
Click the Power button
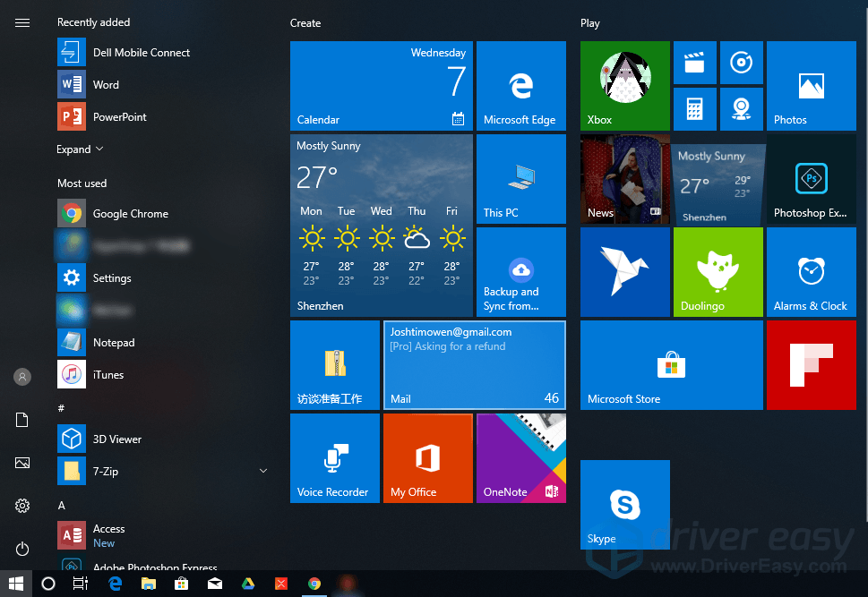tap(22, 549)
